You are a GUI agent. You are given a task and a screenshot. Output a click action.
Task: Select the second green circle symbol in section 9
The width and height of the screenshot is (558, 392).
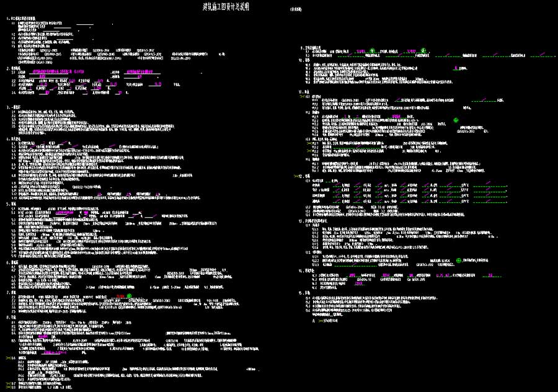click(423, 51)
